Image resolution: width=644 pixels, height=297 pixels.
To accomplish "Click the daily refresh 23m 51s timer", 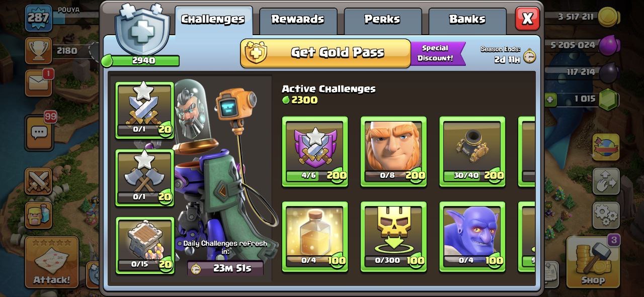I will click(225, 268).
